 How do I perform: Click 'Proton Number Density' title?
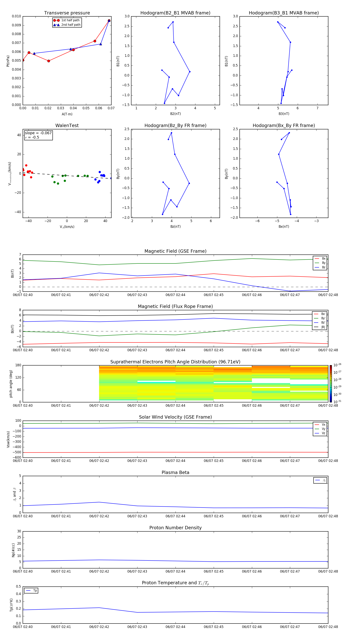click(175, 528)
